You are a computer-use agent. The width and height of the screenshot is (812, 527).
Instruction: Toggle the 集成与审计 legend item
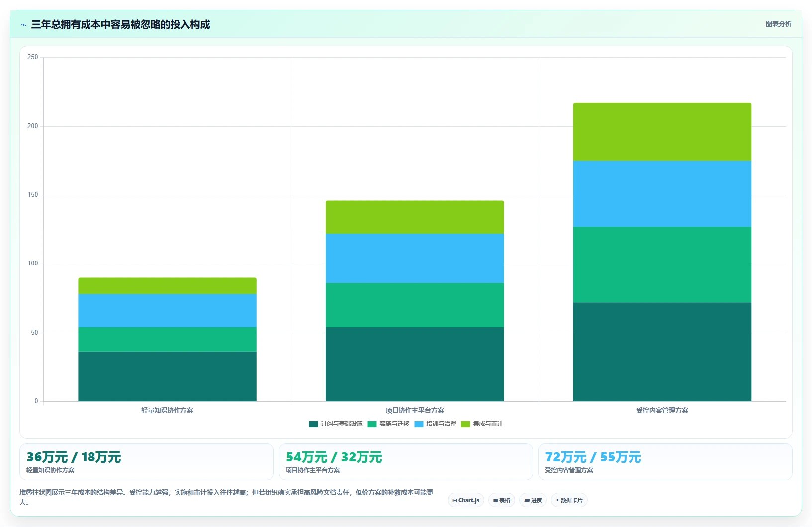click(482, 424)
